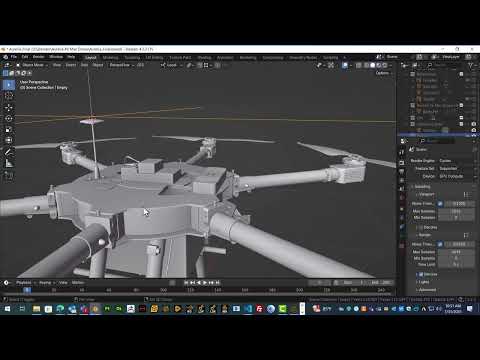480x360 pixels.
Task: Click the play animation button
Action: [205, 283]
